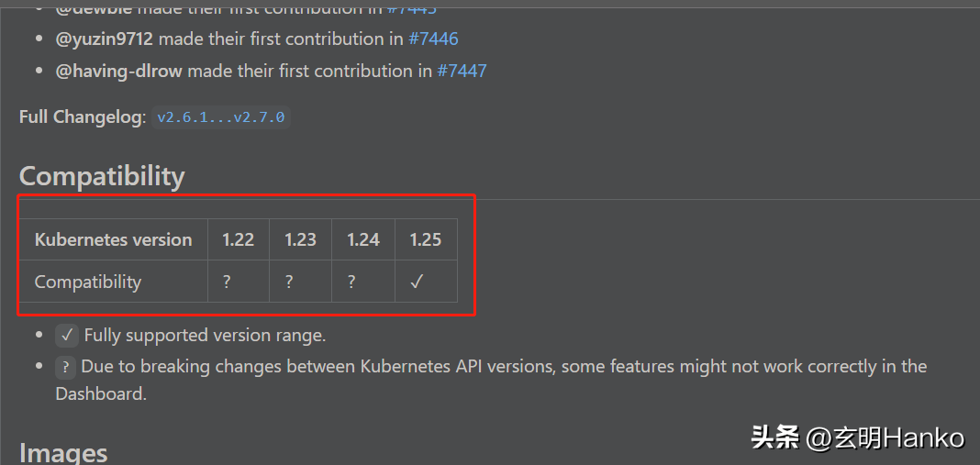
Task: Click the 1.25 column header
Action: 426,239
